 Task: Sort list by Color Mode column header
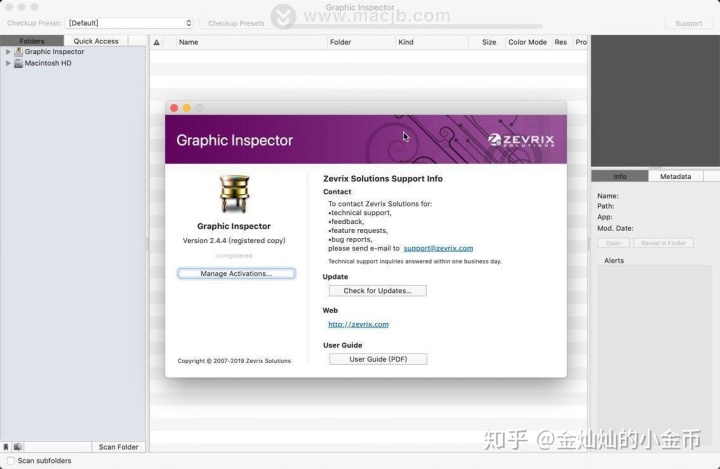click(x=527, y=42)
